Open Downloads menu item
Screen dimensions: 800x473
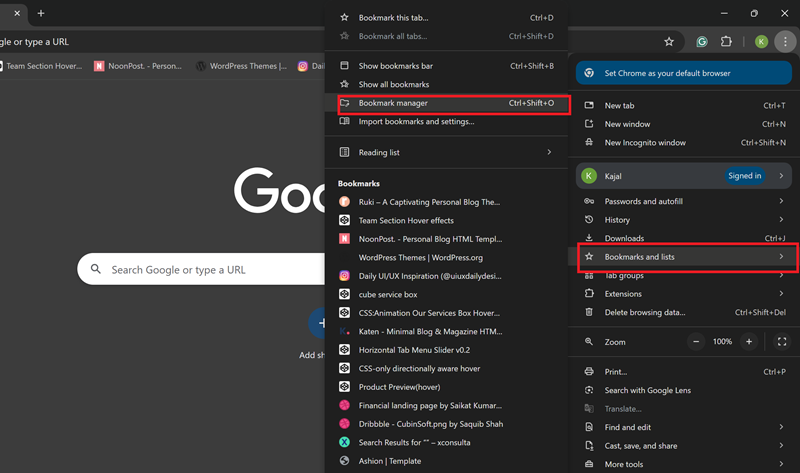click(684, 238)
